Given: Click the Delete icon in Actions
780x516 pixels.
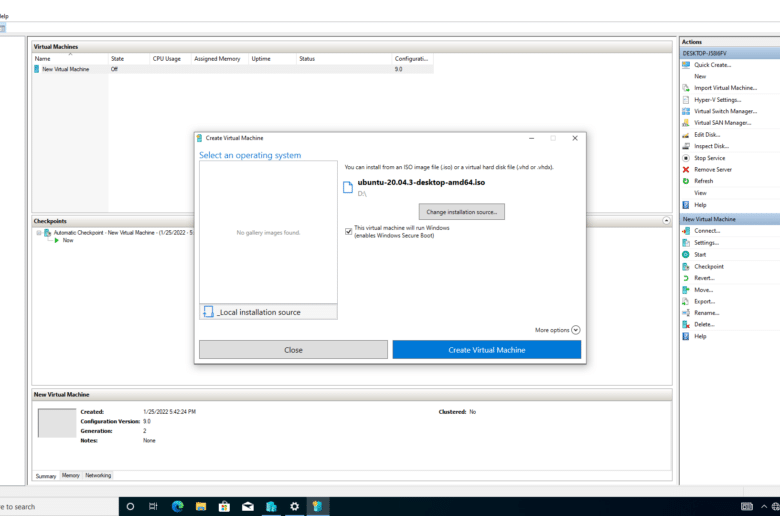Looking at the screenshot, I should point(686,324).
